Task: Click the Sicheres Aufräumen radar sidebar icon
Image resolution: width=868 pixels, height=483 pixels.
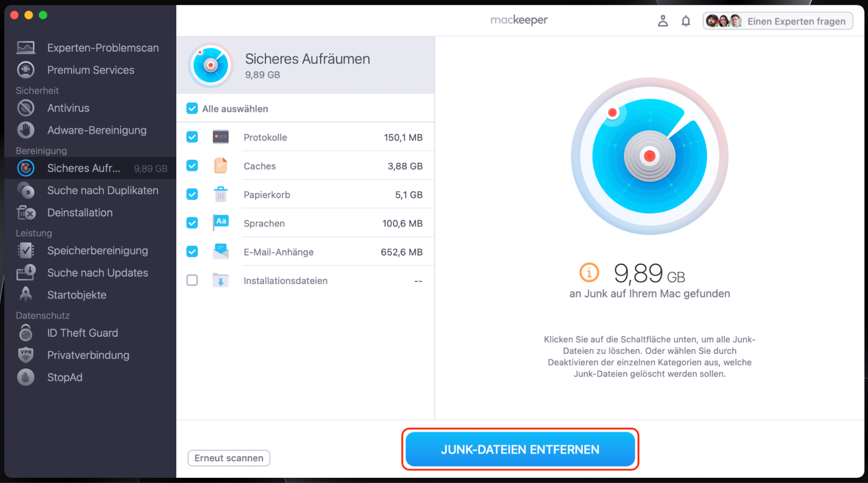Action: [26, 168]
